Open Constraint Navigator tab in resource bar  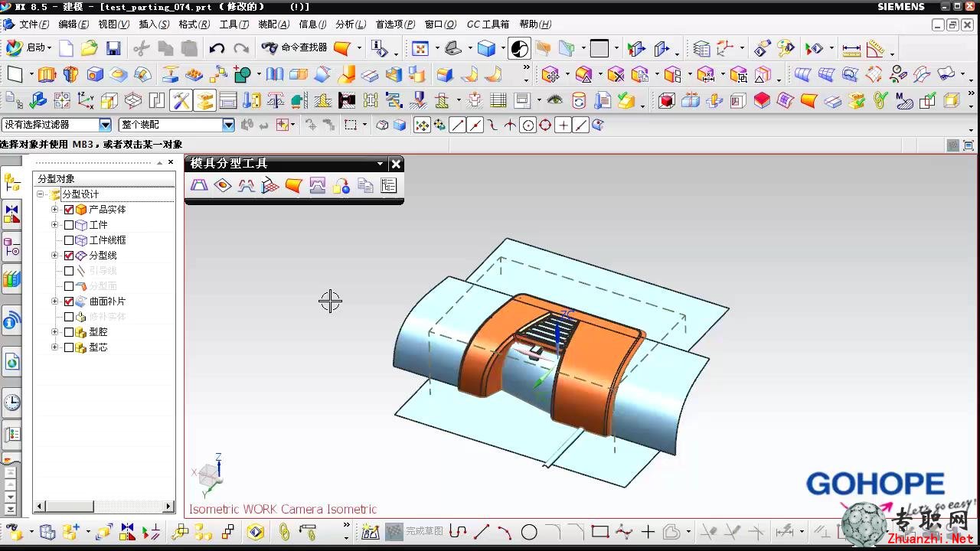coord(11,214)
